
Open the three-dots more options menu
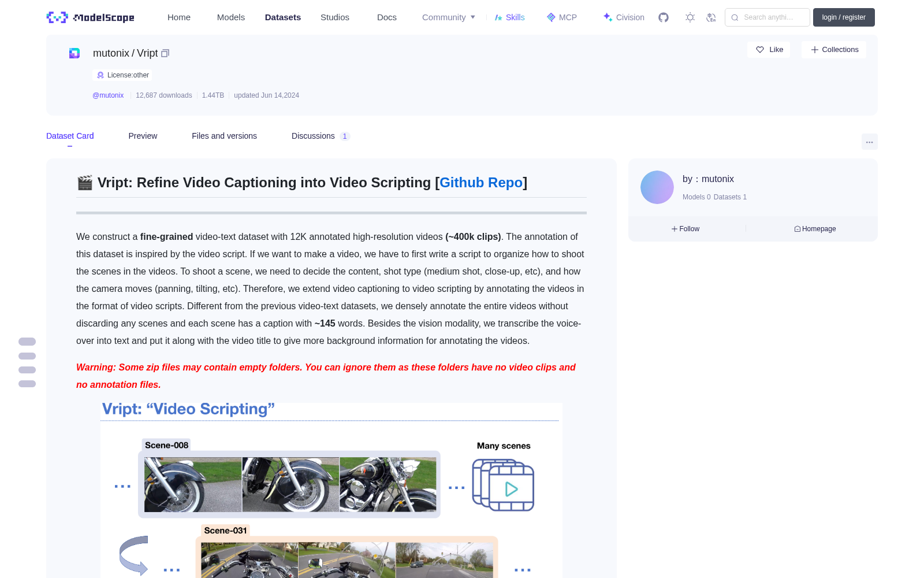click(869, 142)
